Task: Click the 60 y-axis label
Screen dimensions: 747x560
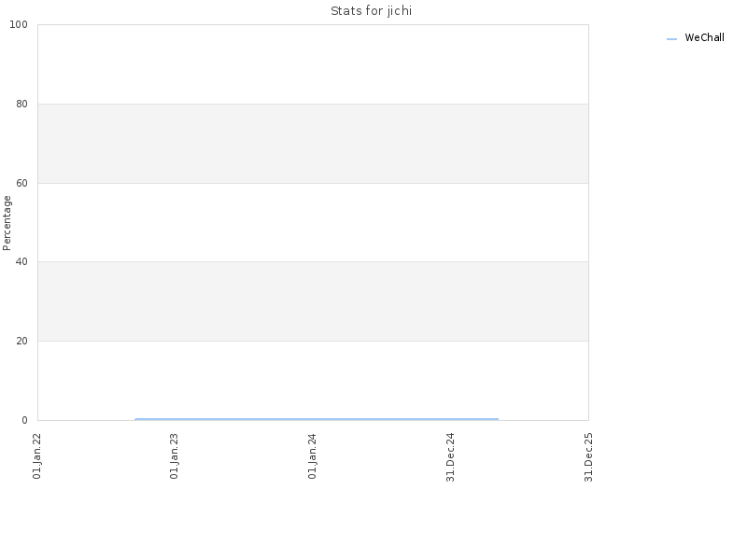Action: (21, 183)
